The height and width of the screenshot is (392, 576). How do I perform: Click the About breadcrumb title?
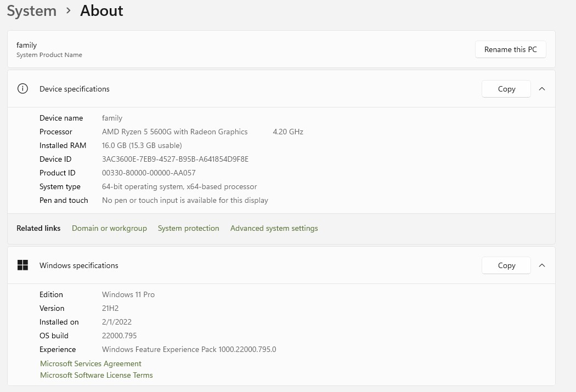click(101, 11)
